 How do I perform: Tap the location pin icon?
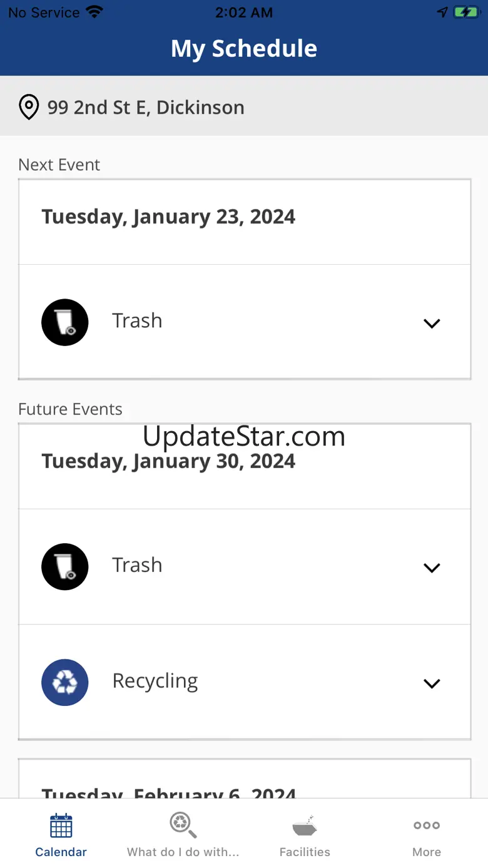pyautogui.click(x=29, y=107)
